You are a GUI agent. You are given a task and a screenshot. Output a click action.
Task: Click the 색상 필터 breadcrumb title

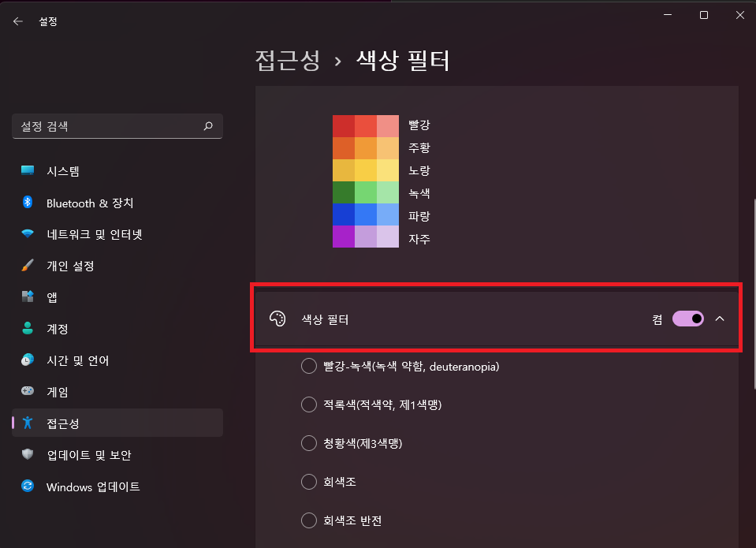(403, 61)
